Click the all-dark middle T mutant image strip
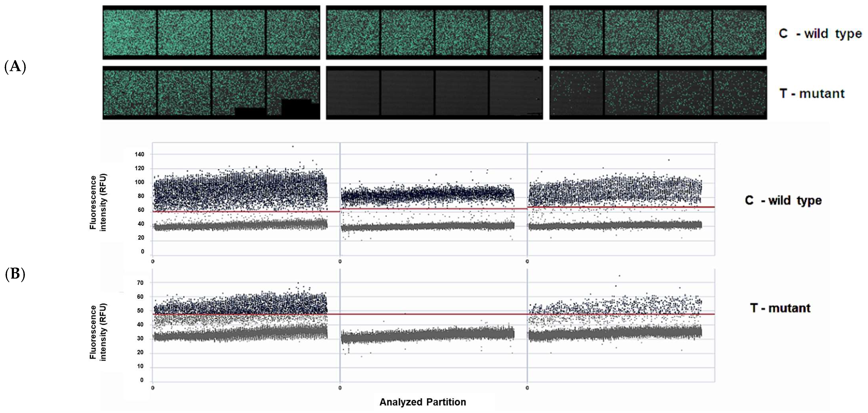 click(x=434, y=93)
